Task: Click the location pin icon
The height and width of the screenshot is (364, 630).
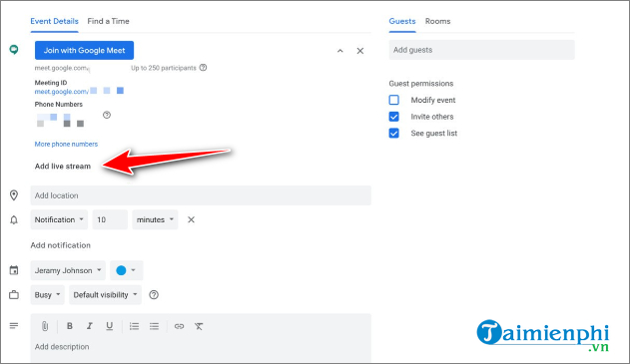Action: coord(14,195)
